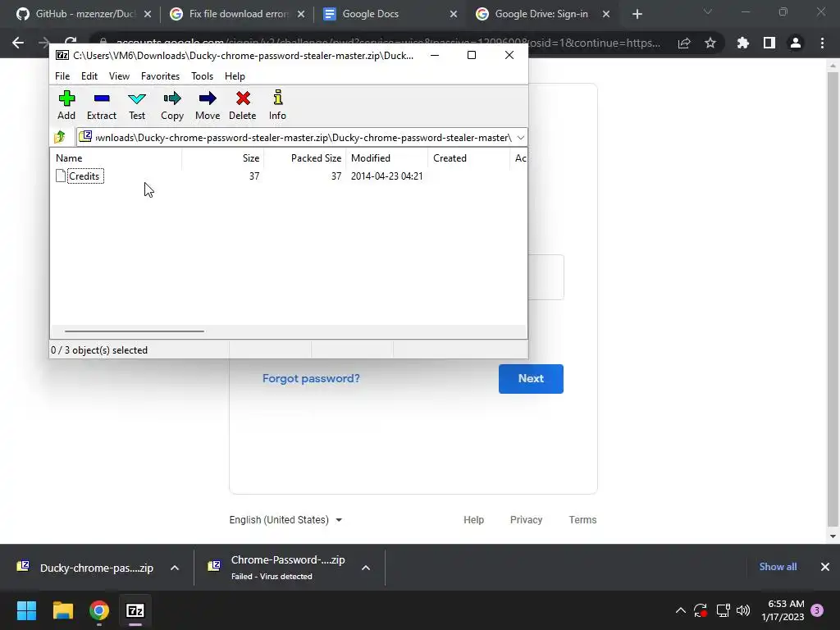The height and width of the screenshot is (630, 840).
Task: Run Test from the 7-Zip toolbar
Action: pyautogui.click(x=137, y=105)
